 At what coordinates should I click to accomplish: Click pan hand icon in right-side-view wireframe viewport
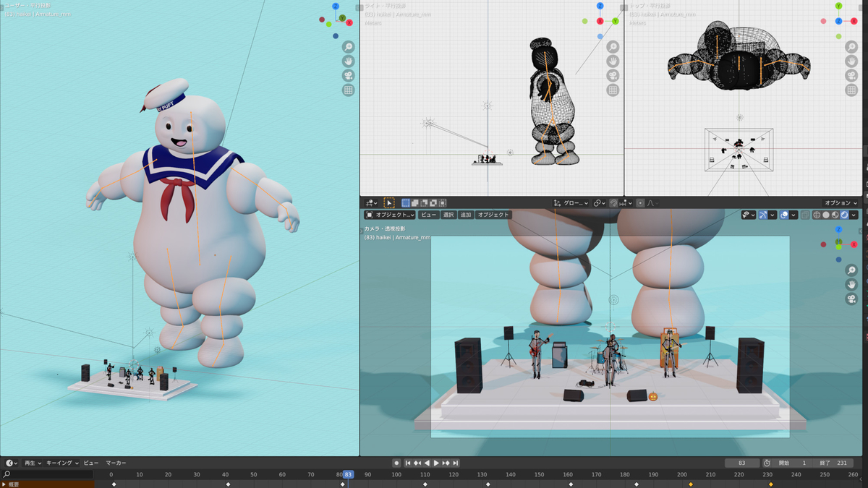[x=613, y=61]
